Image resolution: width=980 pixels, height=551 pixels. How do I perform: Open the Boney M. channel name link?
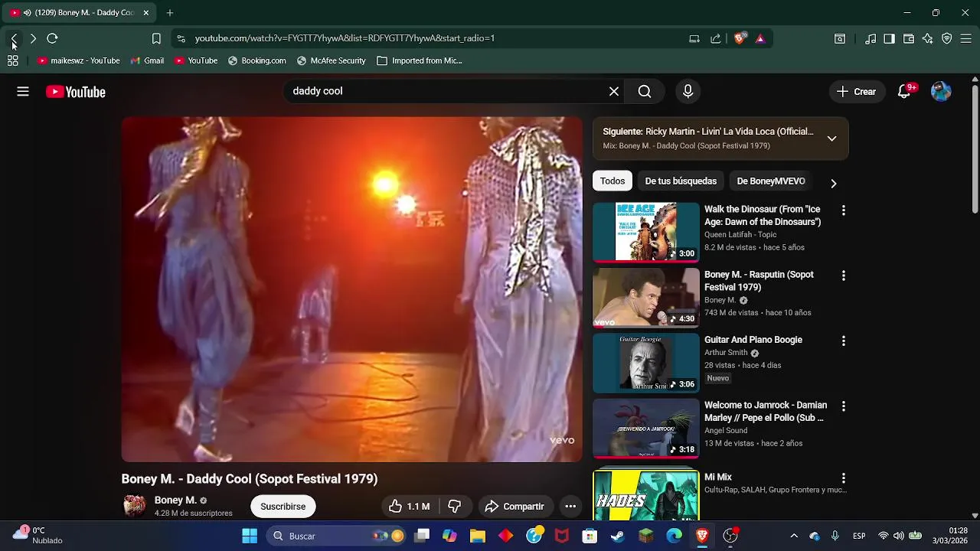175,500
